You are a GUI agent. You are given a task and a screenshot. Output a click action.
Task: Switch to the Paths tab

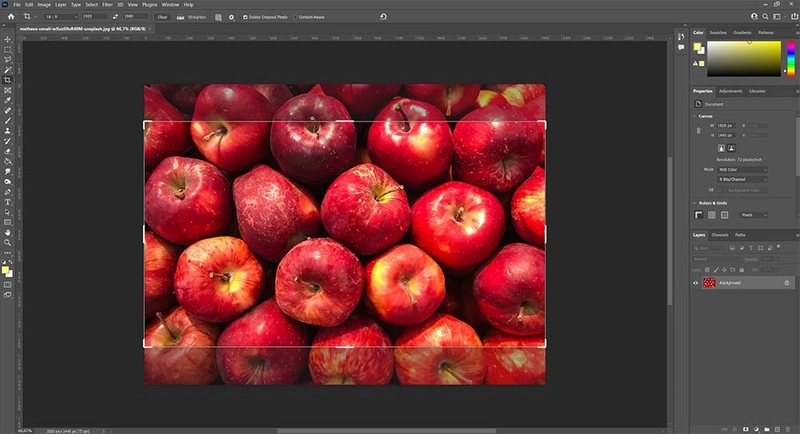pos(740,235)
